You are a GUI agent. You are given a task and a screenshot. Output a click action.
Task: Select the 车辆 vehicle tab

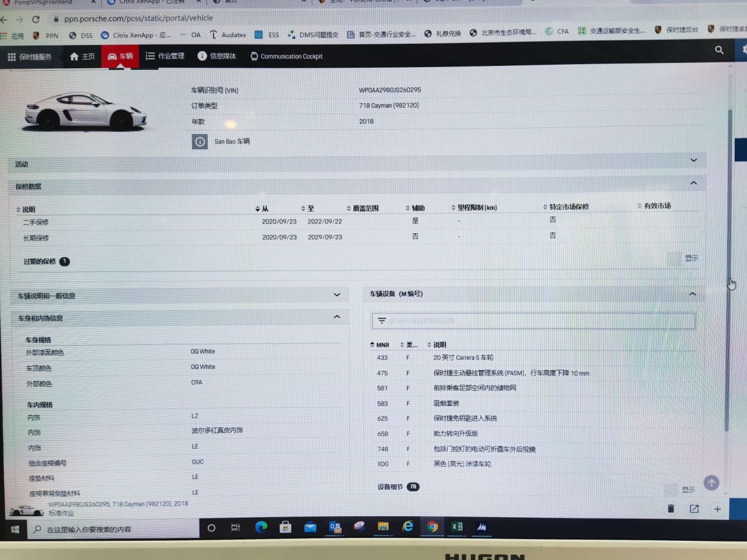[x=120, y=57]
